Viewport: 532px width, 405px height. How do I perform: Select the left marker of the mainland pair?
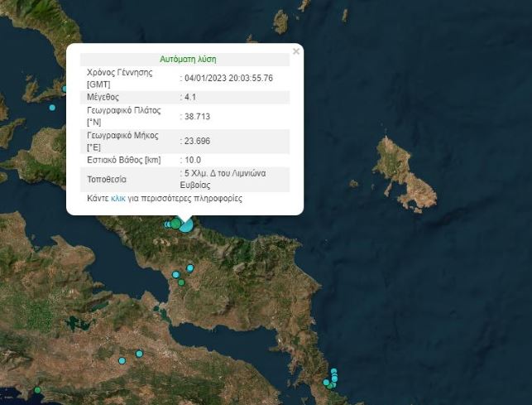pos(122,360)
